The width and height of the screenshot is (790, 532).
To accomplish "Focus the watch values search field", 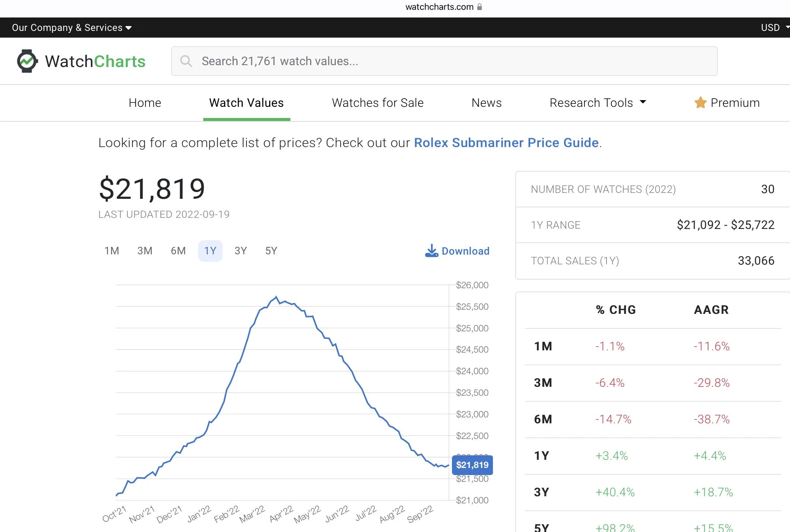I will [x=444, y=61].
